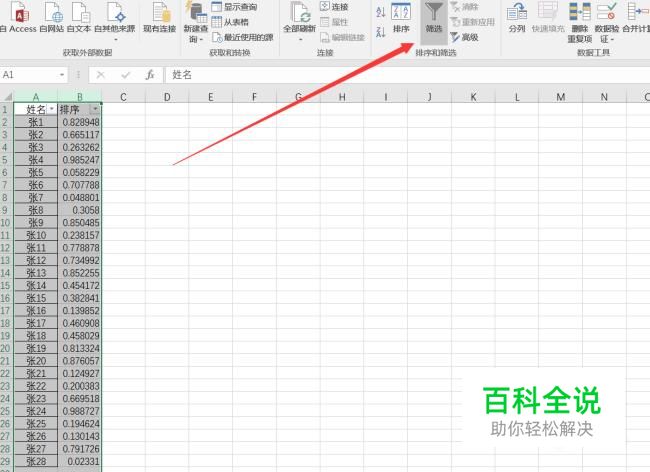Screen dimensions: 650x472
Task: Click the formula bar confirm checkmark
Action: coord(126,75)
